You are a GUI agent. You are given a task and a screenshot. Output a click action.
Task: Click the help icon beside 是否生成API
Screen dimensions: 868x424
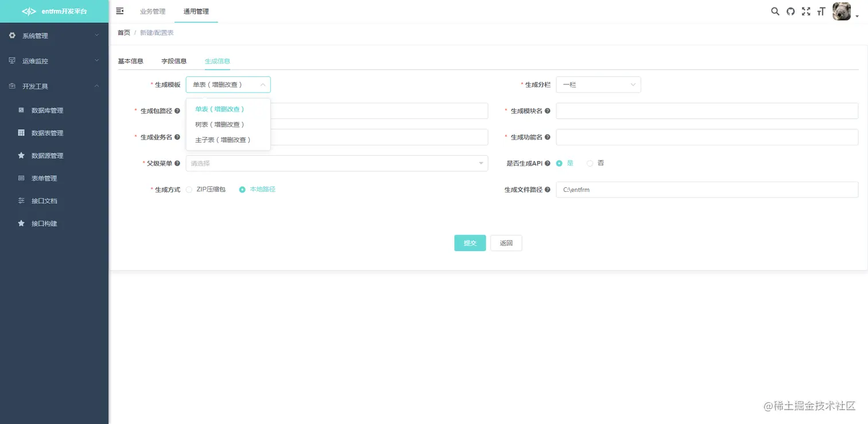(x=548, y=163)
